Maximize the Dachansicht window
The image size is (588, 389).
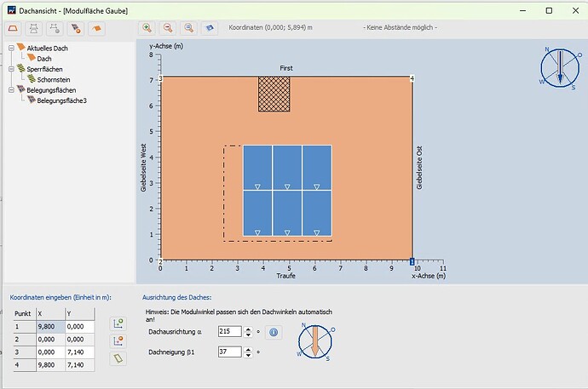point(549,10)
